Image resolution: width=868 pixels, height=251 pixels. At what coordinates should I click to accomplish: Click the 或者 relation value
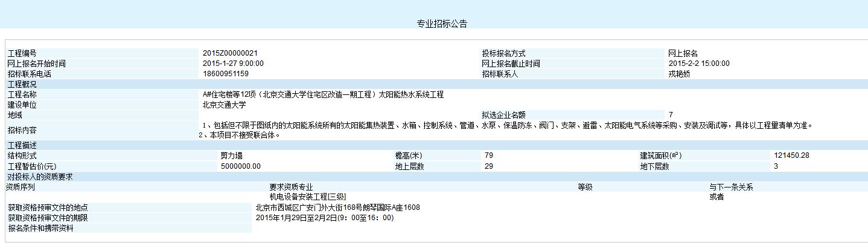click(716, 197)
